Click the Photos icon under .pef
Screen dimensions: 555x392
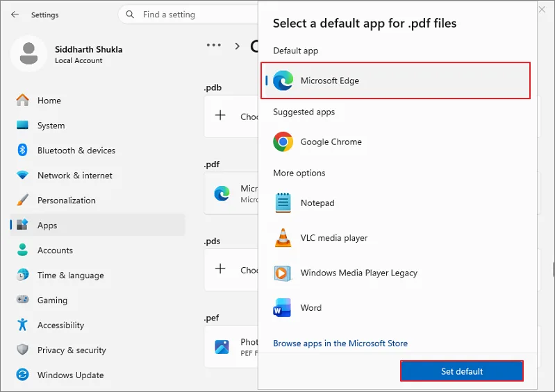222,347
